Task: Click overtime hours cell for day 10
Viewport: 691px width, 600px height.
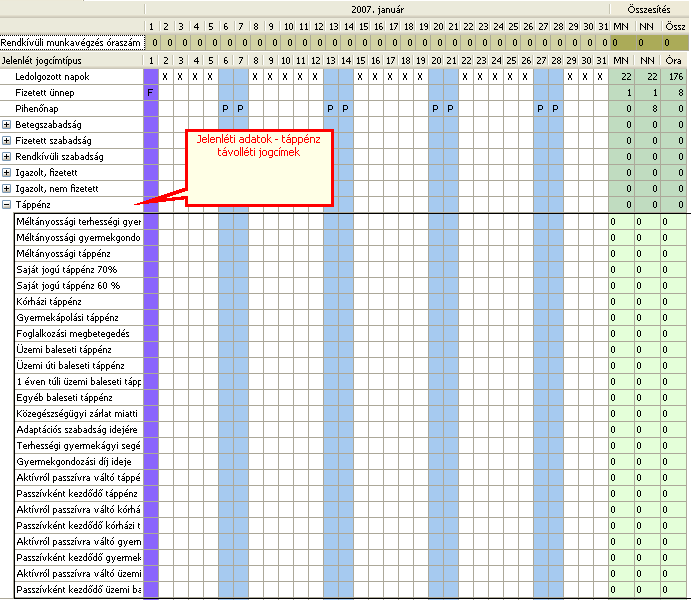Action: tap(290, 43)
